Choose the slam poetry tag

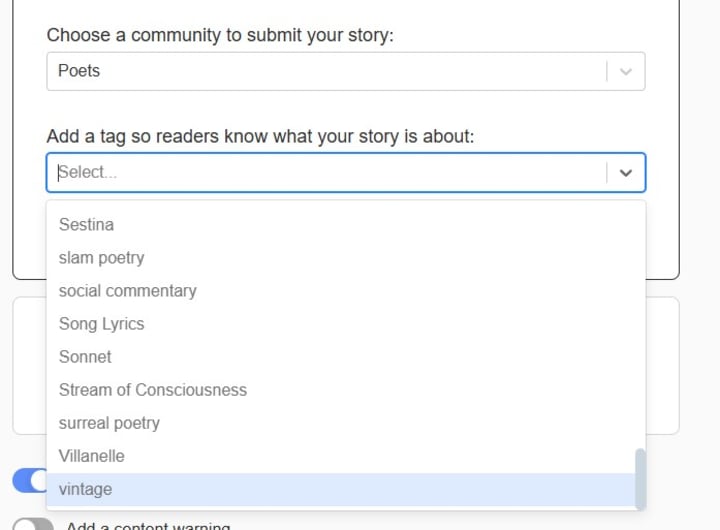pos(101,258)
